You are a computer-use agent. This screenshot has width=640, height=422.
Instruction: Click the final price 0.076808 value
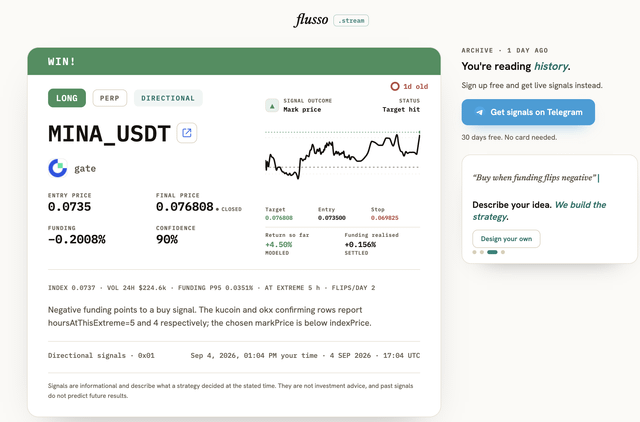184,207
